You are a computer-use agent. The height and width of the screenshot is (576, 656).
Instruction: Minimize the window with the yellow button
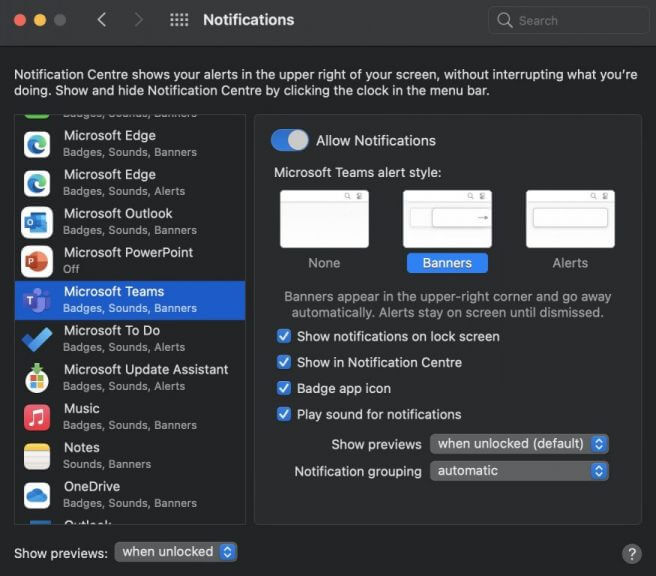(x=40, y=20)
